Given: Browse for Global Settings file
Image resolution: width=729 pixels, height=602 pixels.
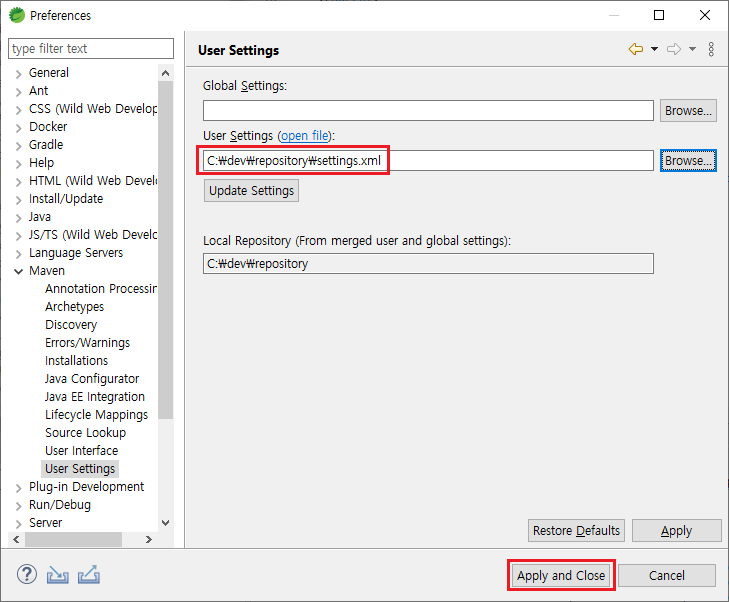Looking at the screenshot, I should pos(688,111).
